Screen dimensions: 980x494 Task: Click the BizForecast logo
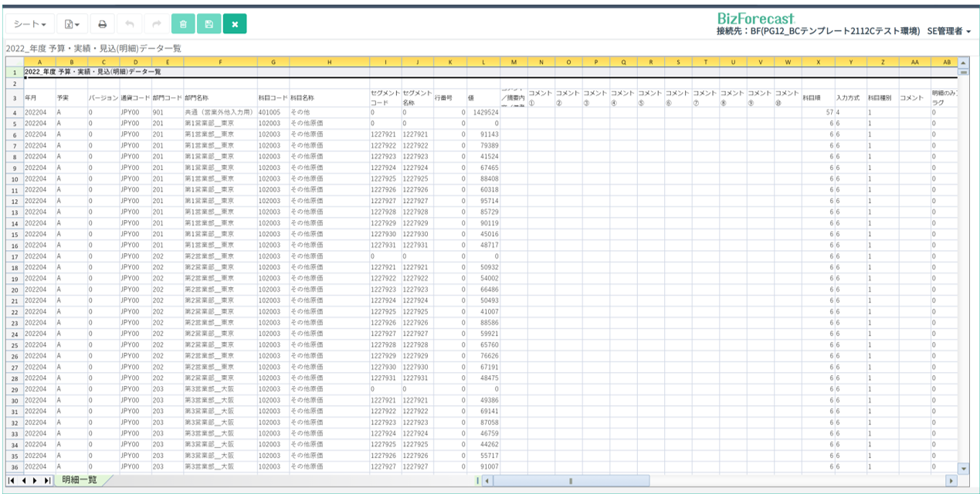tap(754, 18)
